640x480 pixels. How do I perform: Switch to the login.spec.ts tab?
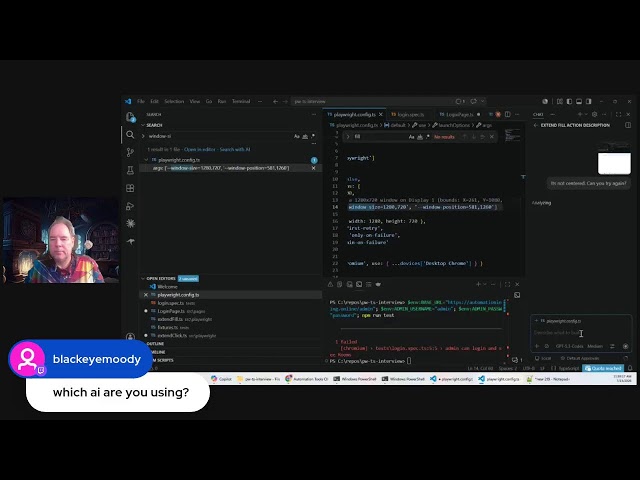click(407, 115)
